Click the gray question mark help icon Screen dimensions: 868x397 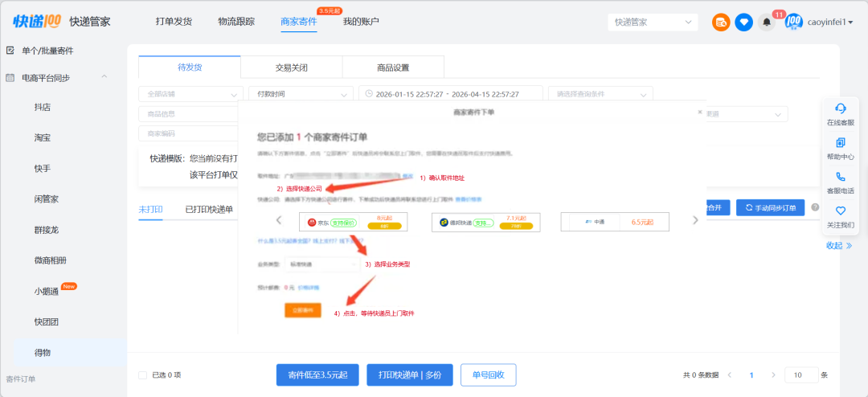tap(815, 207)
